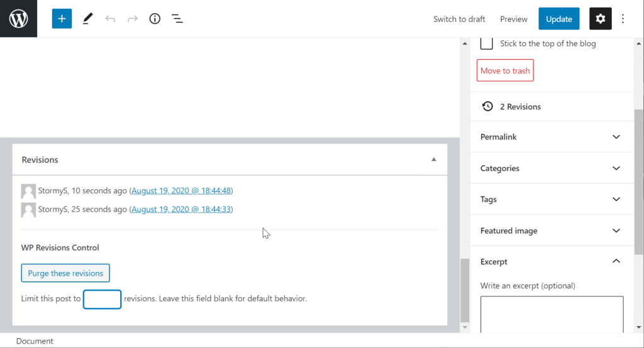644x348 pixels.
Task: Open block navigation list view icon
Action: pos(177,19)
